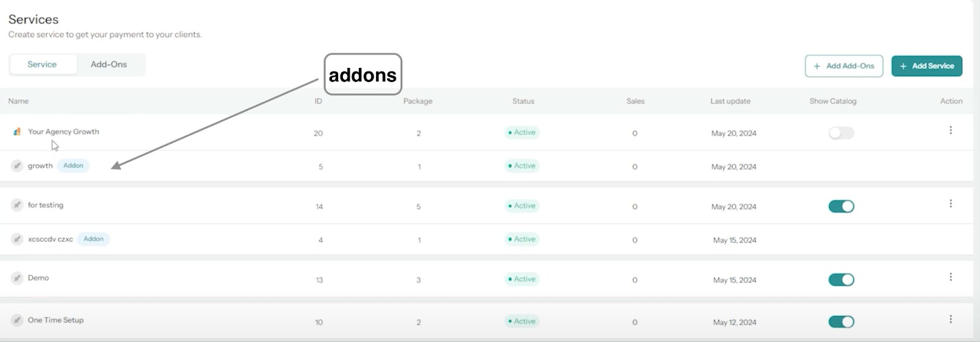Image resolution: width=980 pixels, height=342 pixels.
Task: Open action menu for the for testing service
Action: click(951, 204)
